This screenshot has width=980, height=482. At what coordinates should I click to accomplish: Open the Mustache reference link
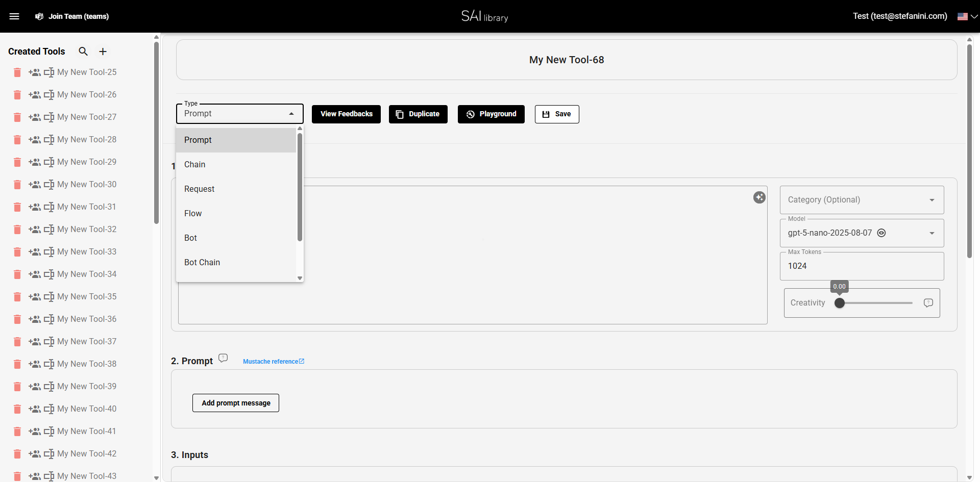274,361
